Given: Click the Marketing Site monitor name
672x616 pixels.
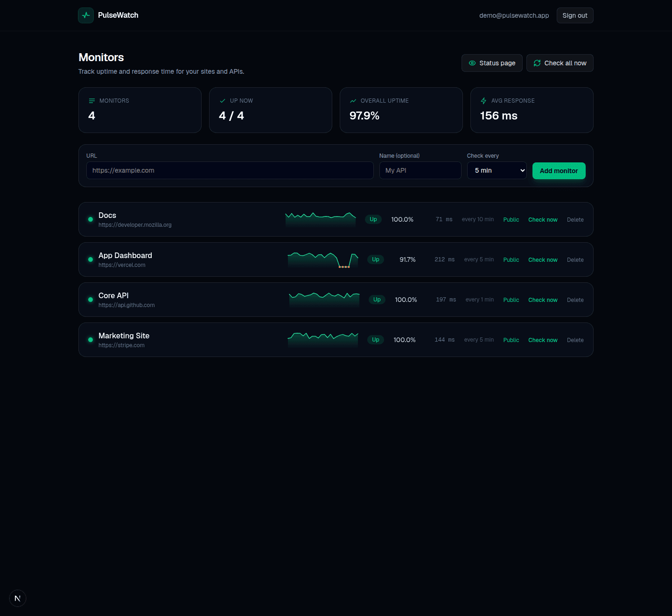Looking at the screenshot, I should pyautogui.click(x=124, y=336).
